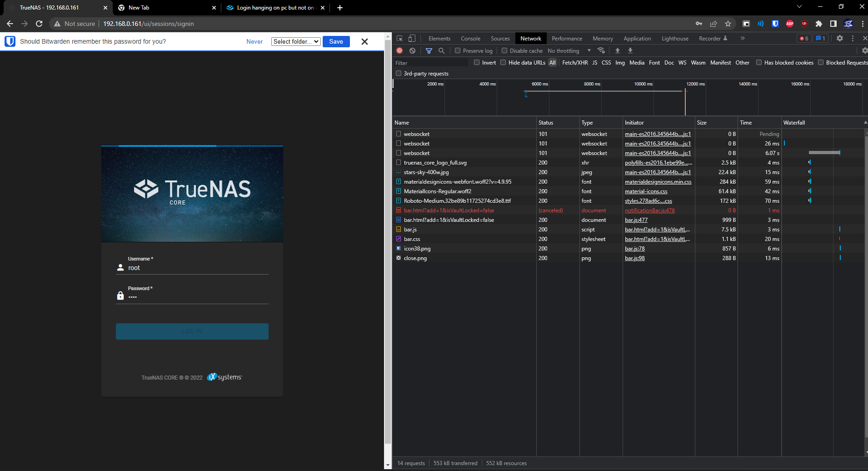Clear the network log
This screenshot has height=471, width=868.
[412, 50]
